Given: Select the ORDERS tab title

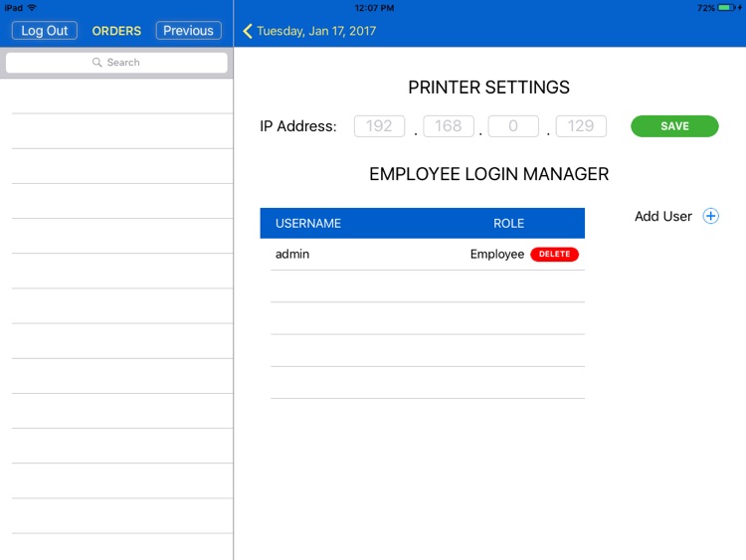Looking at the screenshot, I should coord(116,31).
